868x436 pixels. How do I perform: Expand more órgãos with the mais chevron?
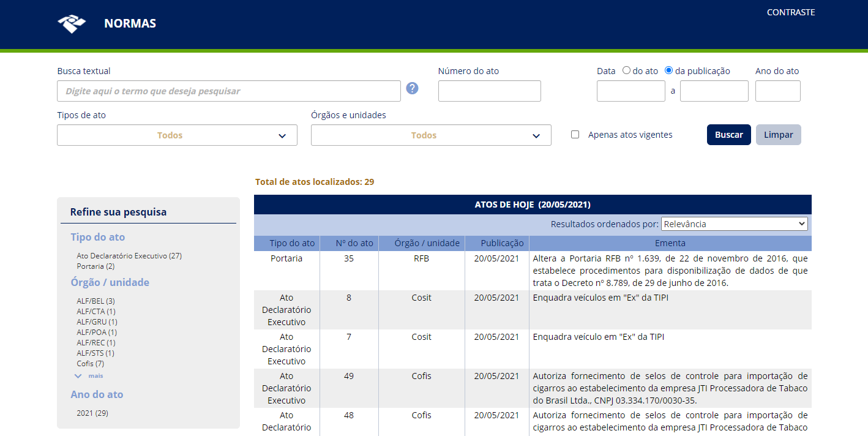(x=78, y=375)
